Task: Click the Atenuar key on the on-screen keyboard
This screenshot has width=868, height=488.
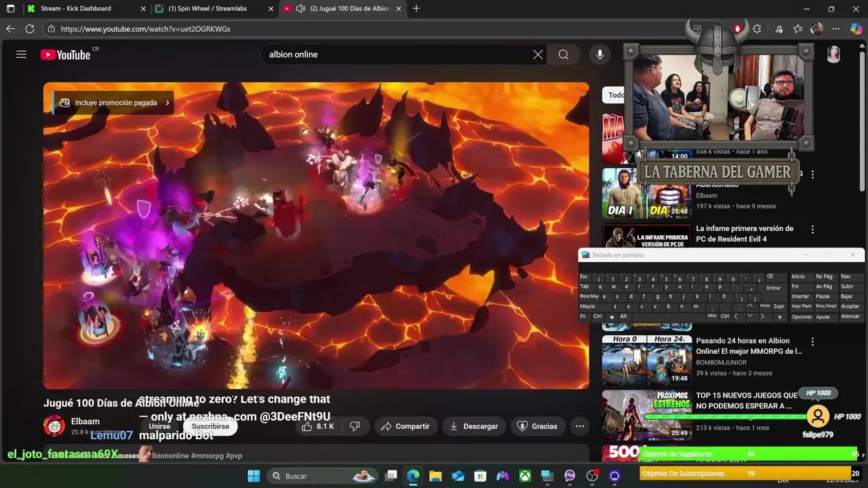Action: click(850, 317)
